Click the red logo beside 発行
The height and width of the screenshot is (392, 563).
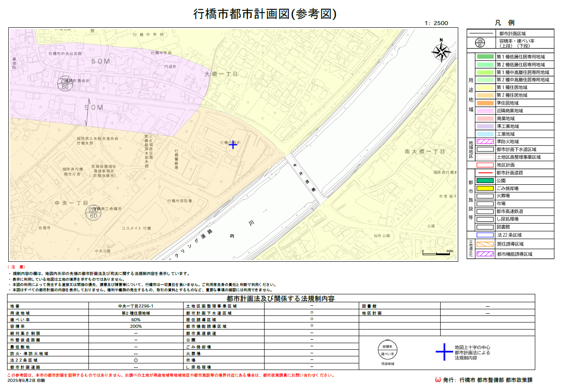click(438, 380)
